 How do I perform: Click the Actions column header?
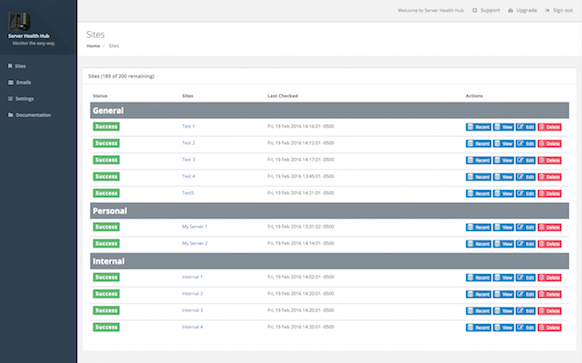pos(474,96)
